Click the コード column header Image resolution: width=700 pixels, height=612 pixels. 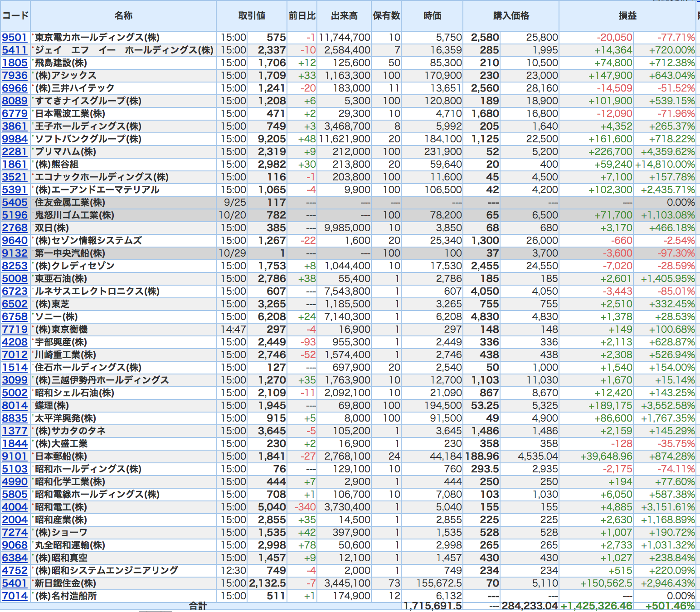coord(15,16)
